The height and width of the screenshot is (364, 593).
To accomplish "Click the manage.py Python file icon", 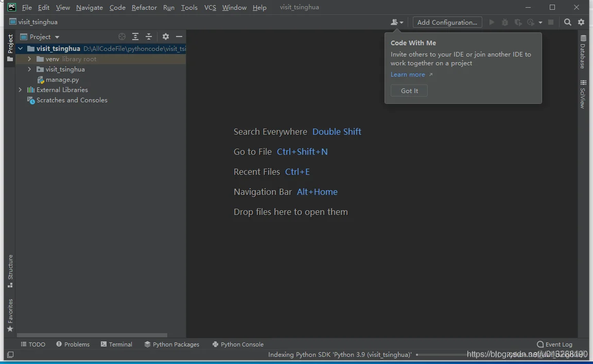I will click(x=41, y=80).
